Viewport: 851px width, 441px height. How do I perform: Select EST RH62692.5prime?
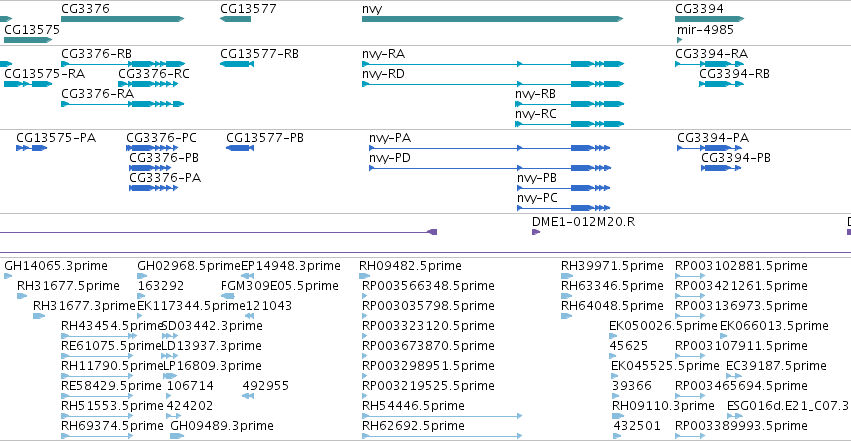pyautogui.click(x=442, y=436)
